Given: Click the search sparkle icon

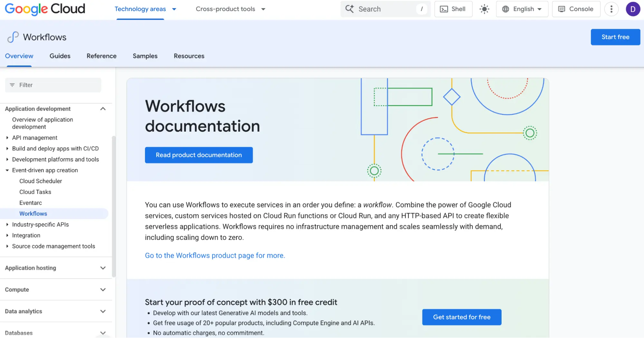Looking at the screenshot, I should click(x=350, y=9).
